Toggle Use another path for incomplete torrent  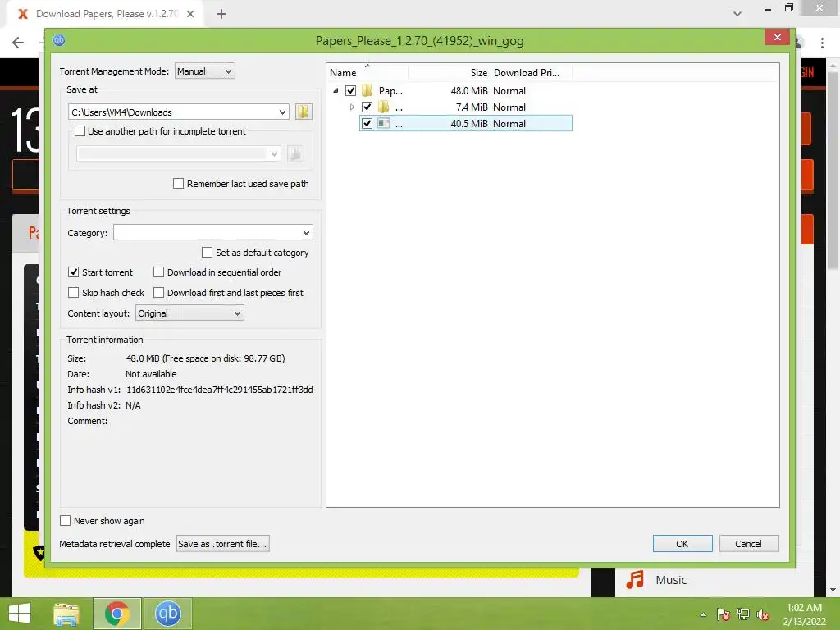[80, 130]
